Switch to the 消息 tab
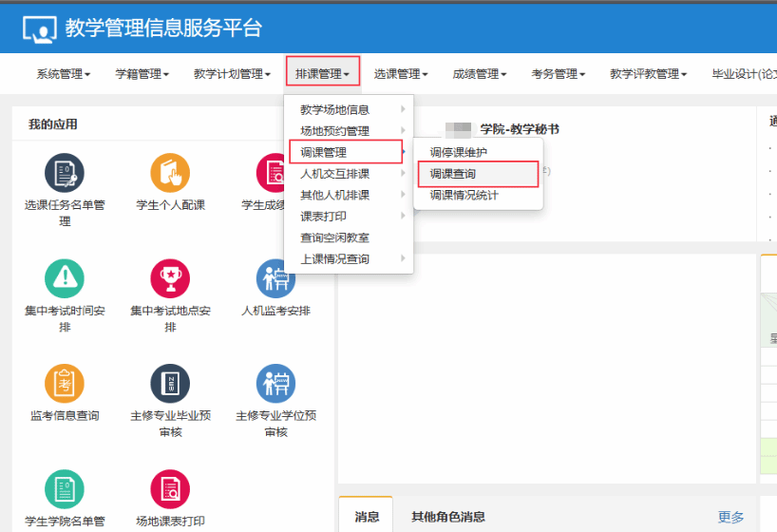This screenshot has height=532, width=777. pyautogui.click(x=367, y=517)
